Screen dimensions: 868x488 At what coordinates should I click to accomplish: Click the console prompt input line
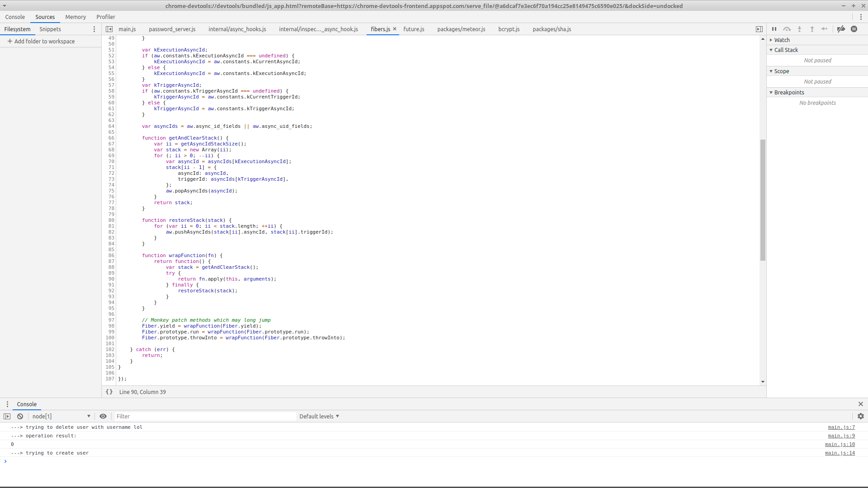point(434,461)
